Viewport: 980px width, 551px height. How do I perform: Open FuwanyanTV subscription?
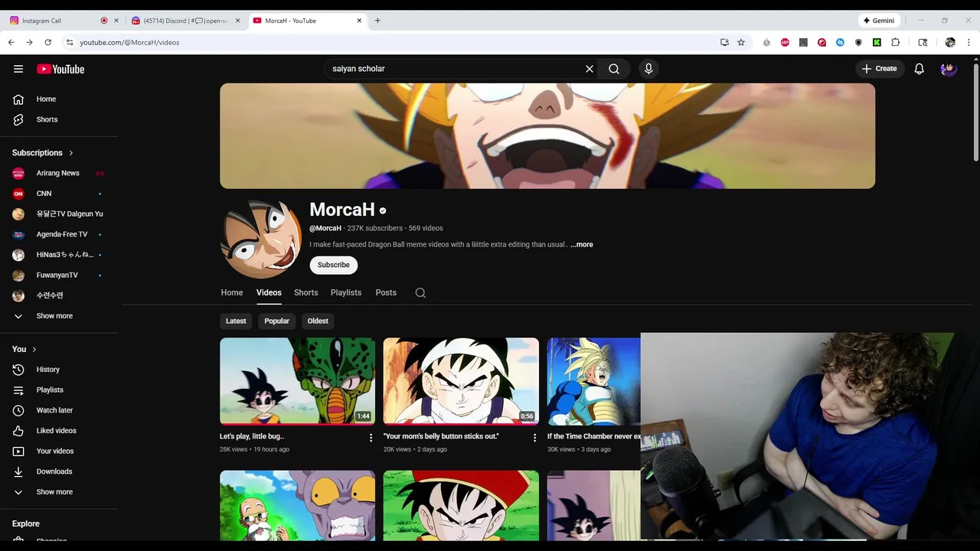[x=59, y=275]
